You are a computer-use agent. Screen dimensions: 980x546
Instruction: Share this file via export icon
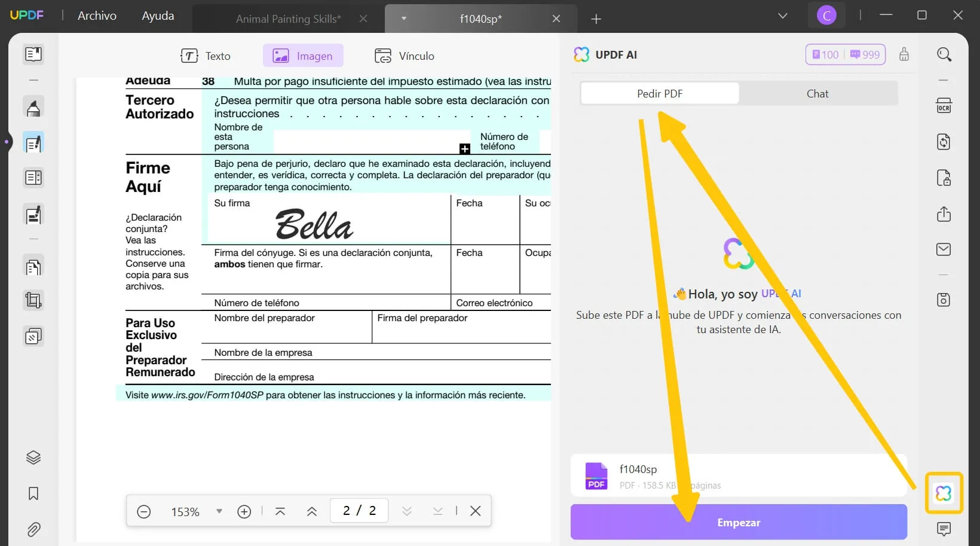coord(944,213)
